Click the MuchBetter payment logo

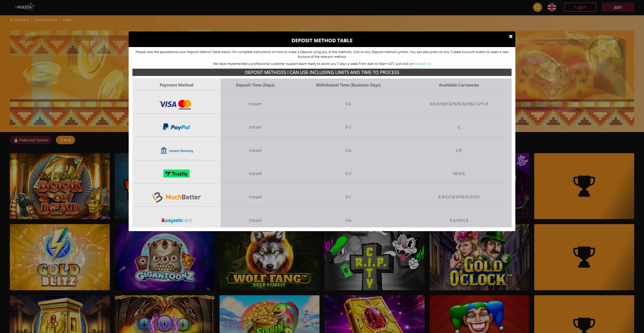pyautogui.click(x=176, y=197)
